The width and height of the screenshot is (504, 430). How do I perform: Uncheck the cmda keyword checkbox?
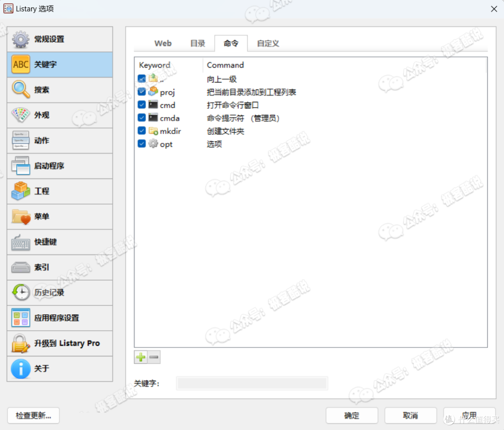click(142, 118)
